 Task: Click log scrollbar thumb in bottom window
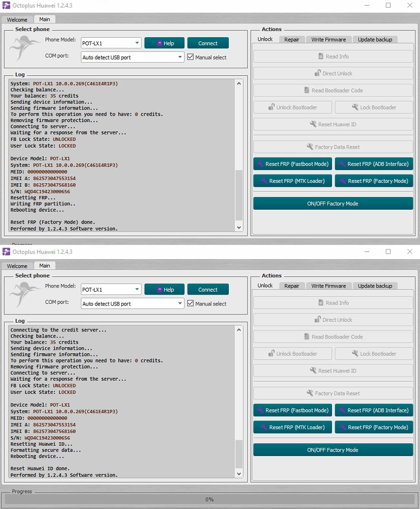pyautogui.click(x=239, y=454)
